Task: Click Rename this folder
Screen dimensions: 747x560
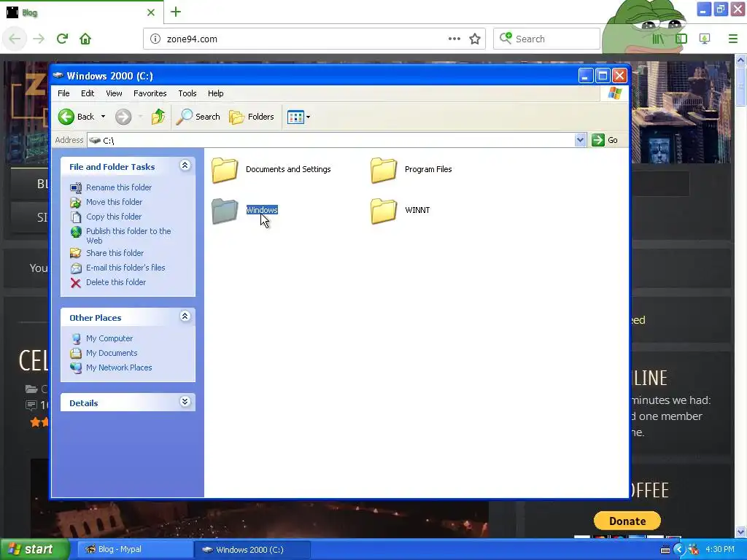Action: click(119, 187)
